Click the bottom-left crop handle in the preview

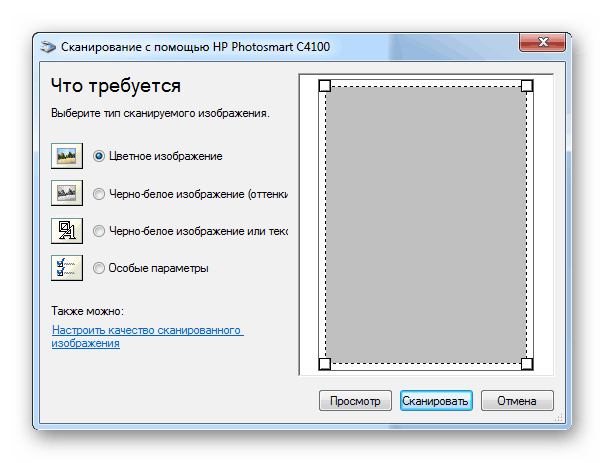click(324, 363)
